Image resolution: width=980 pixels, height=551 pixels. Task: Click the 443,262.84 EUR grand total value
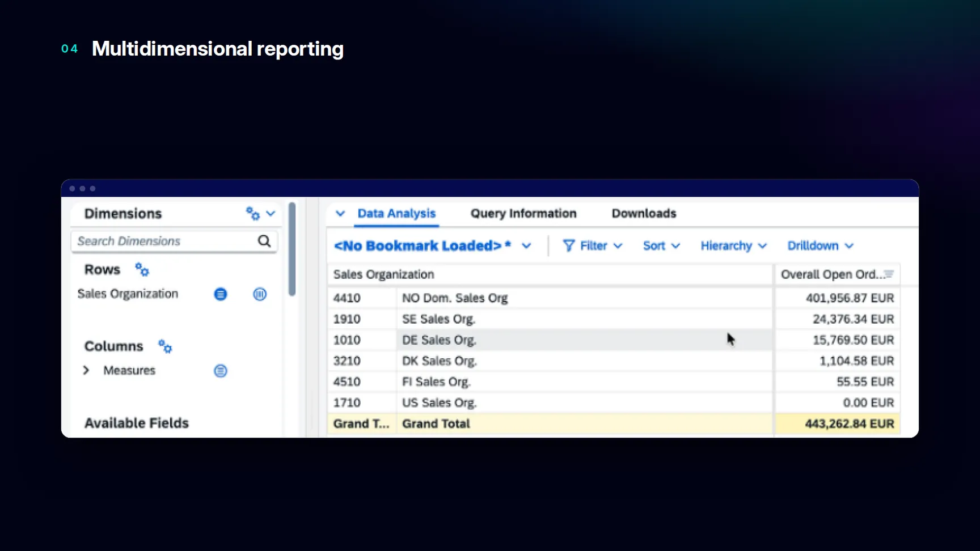click(x=838, y=424)
